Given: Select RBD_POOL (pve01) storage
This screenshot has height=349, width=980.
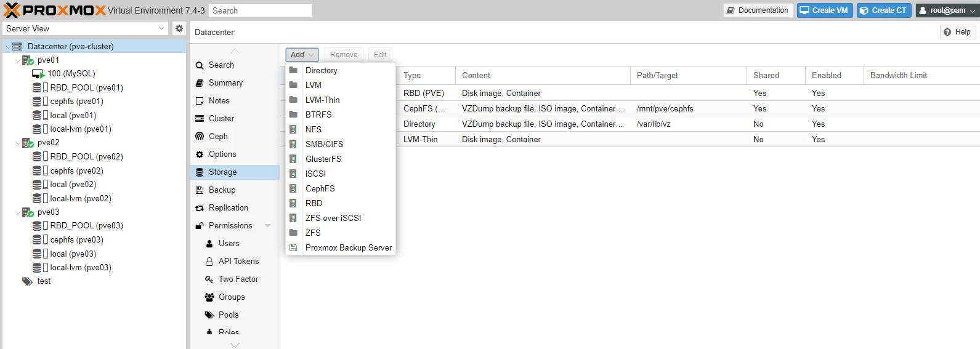Looking at the screenshot, I should pos(87,88).
